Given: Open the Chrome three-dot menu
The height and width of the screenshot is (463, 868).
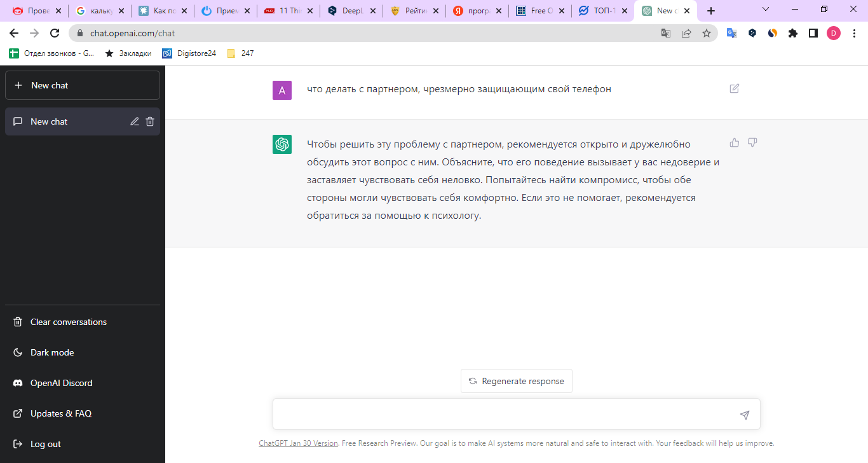Looking at the screenshot, I should tap(854, 33).
